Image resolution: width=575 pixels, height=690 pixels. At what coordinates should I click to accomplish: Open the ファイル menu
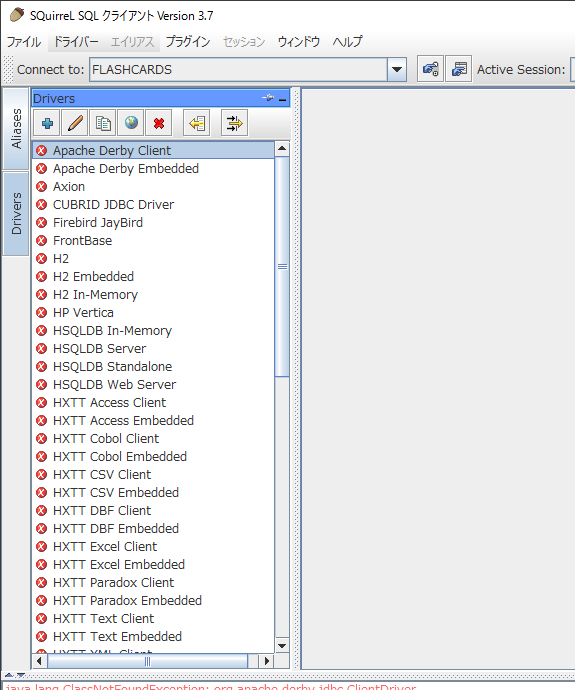(x=24, y=42)
